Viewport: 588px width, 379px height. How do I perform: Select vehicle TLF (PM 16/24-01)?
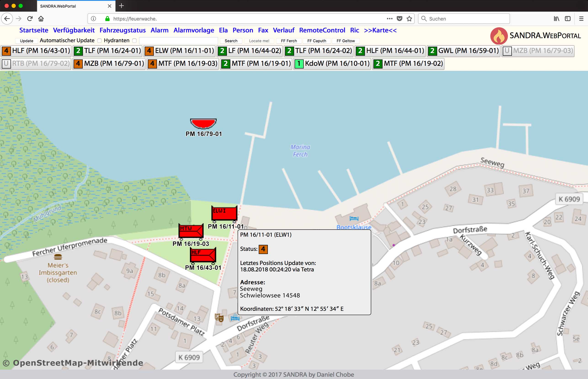(x=107, y=51)
